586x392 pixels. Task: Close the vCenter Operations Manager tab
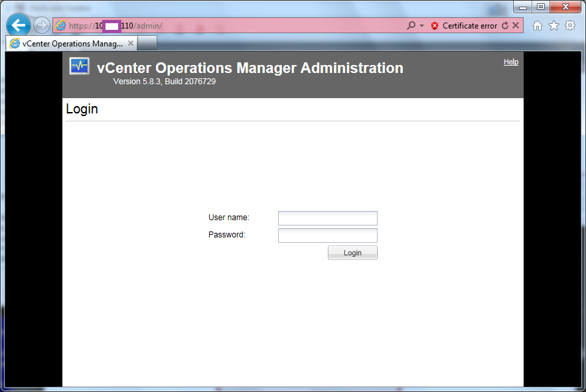[131, 43]
